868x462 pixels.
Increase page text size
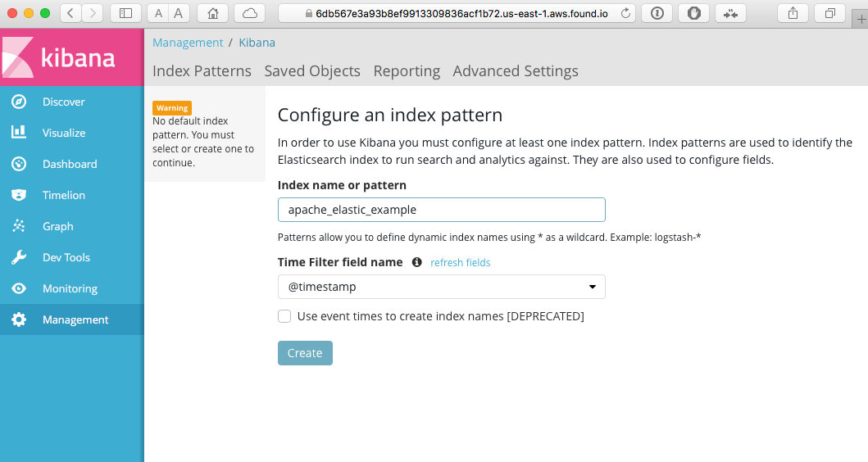click(179, 13)
